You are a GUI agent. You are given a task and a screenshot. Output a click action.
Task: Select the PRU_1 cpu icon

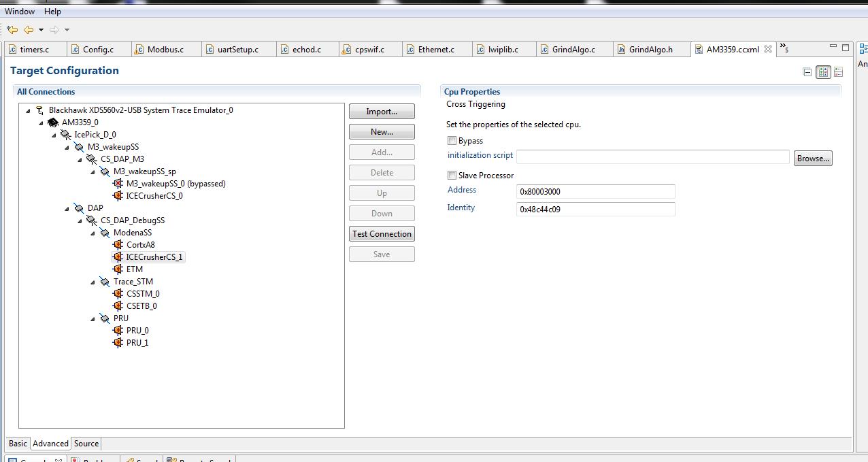click(x=118, y=343)
